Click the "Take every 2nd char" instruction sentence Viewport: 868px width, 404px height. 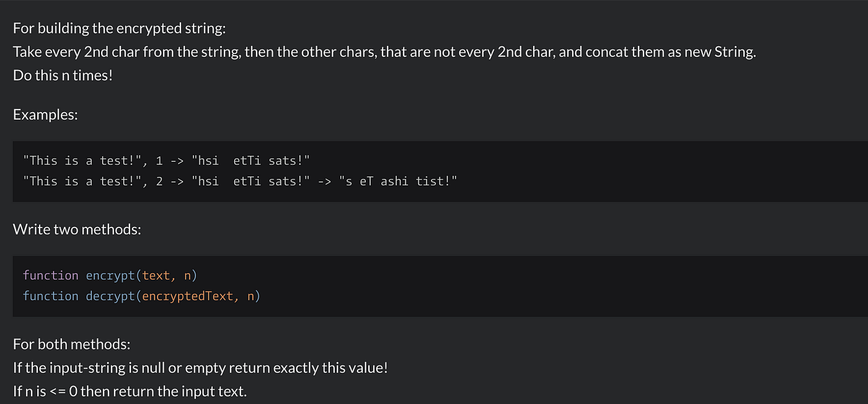(384, 52)
